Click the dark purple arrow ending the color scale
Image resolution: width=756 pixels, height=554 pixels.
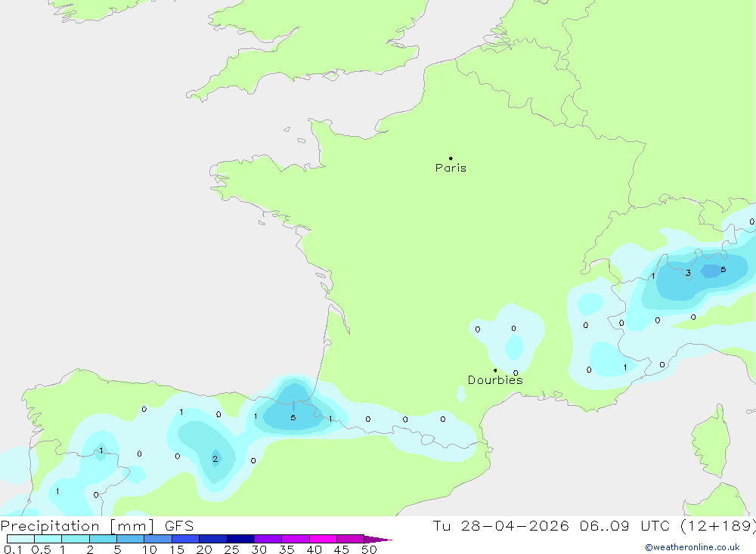point(378,539)
